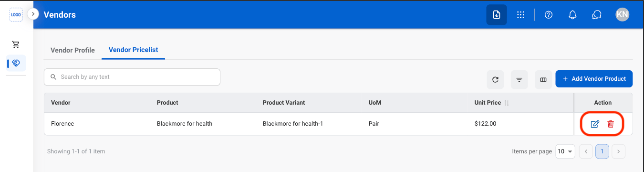Sort by Unit Price column

[506, 103]
